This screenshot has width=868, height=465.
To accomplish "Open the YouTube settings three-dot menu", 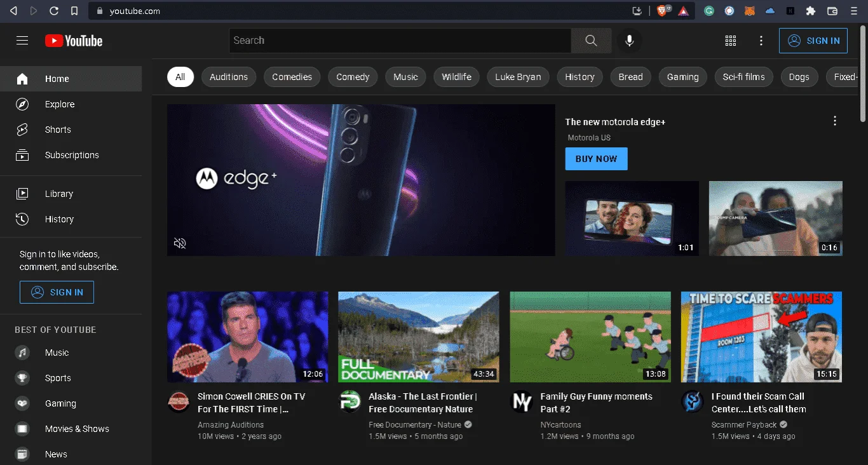I will point(761,41).
